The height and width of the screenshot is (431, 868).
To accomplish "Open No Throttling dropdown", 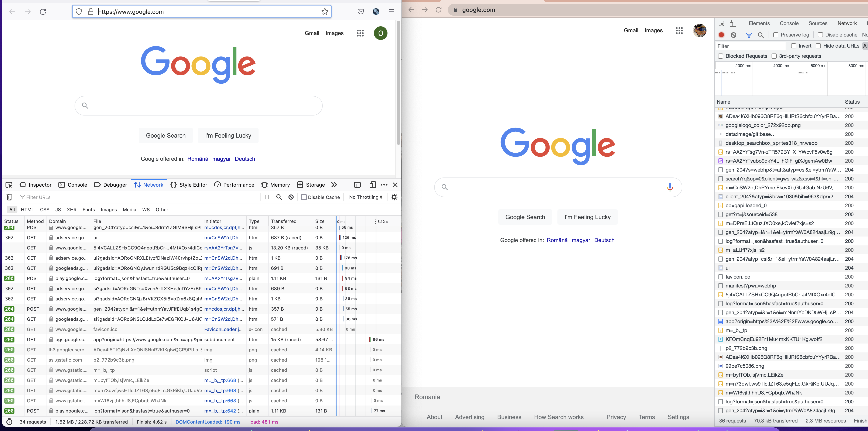I will [x=366, y=197].
